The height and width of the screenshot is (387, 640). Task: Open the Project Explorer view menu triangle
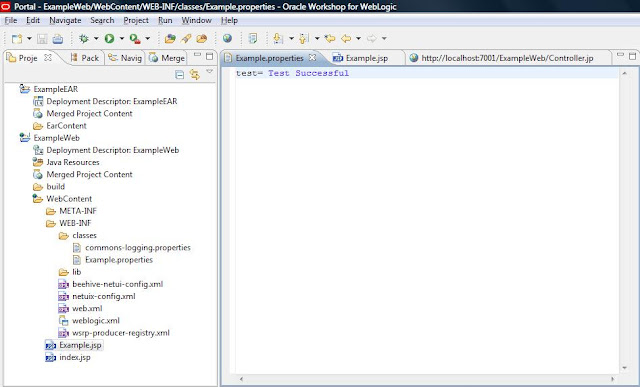coord(210,72)
